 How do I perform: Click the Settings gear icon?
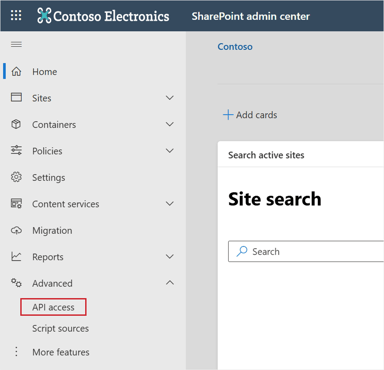pyautogui.click(x=16, y=177)
